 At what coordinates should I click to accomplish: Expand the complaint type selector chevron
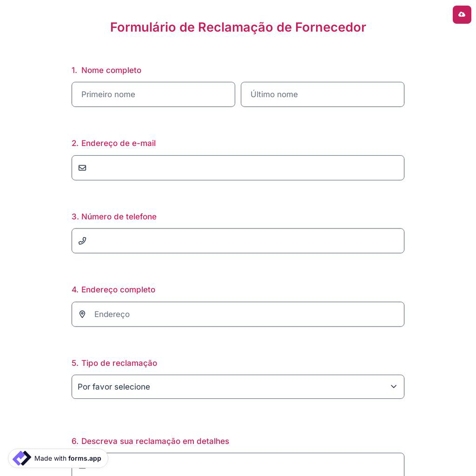point(394,387)
